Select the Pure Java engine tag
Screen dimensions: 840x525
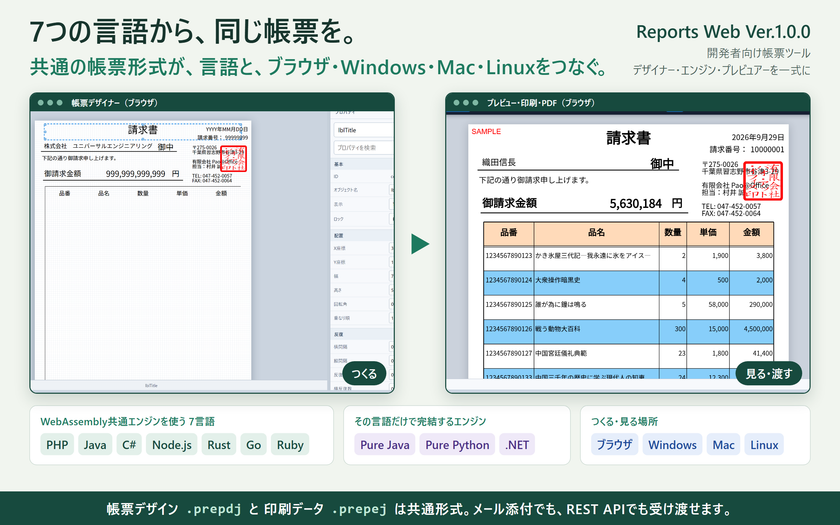pos(385,445)
